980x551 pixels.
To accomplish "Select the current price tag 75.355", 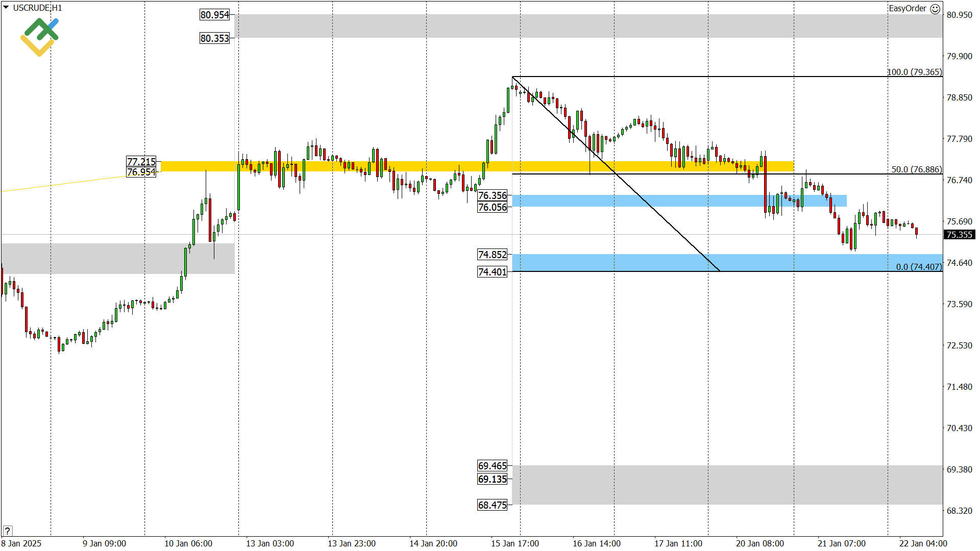I will [959, 235].
